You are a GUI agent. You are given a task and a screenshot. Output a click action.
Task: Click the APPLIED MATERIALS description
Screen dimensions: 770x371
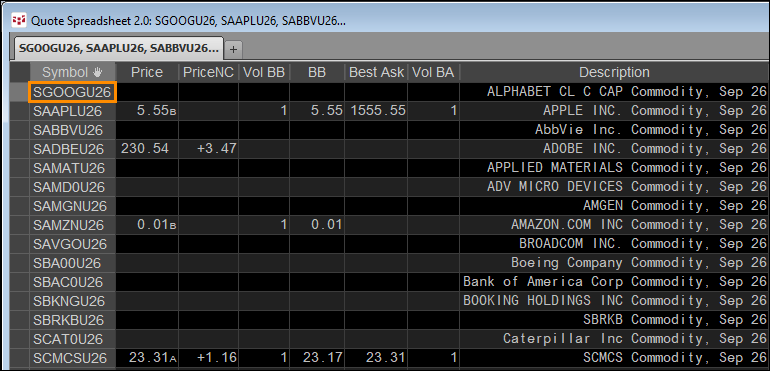[614, 168]
